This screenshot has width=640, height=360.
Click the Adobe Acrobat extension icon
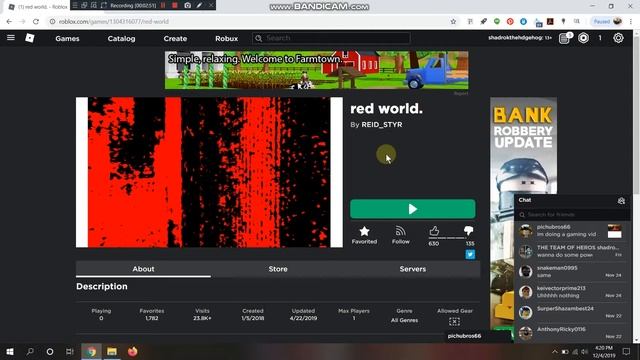point(550,21)
